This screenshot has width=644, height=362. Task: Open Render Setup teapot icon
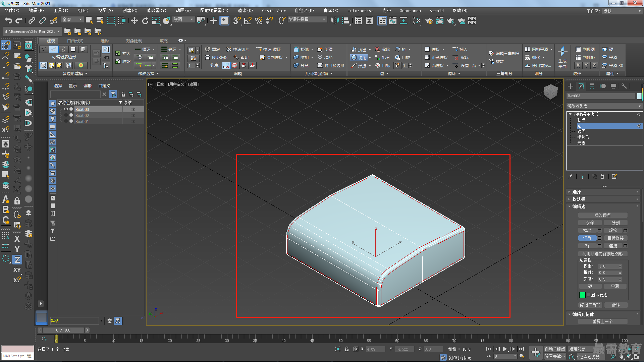click(429, 21)
